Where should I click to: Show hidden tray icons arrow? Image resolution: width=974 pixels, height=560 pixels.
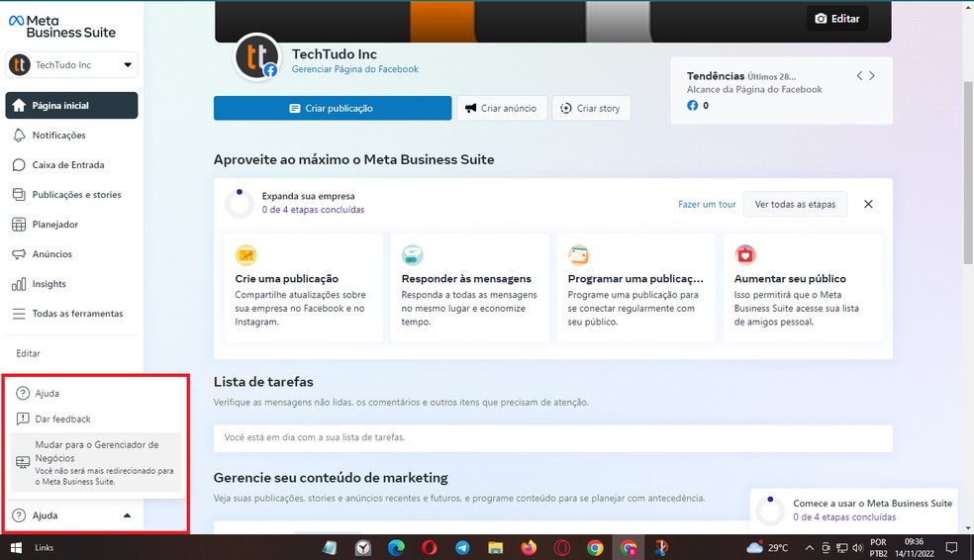coord(810,547)
